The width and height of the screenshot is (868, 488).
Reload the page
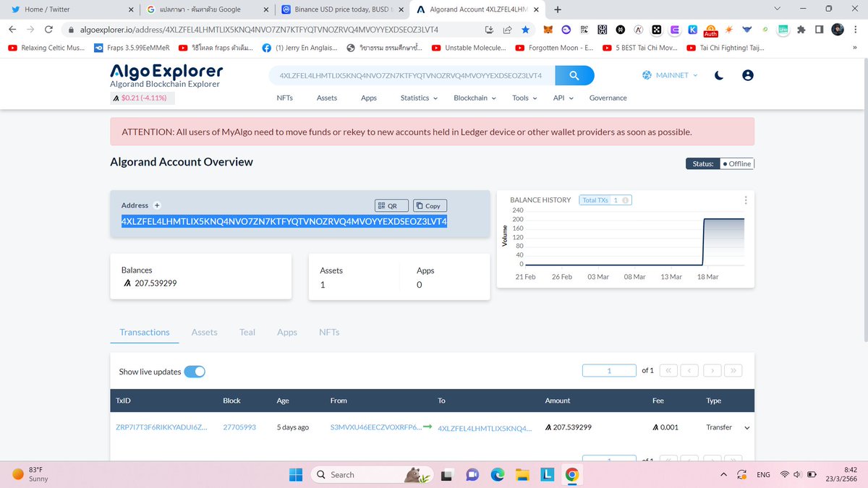(x=48, y=30)
